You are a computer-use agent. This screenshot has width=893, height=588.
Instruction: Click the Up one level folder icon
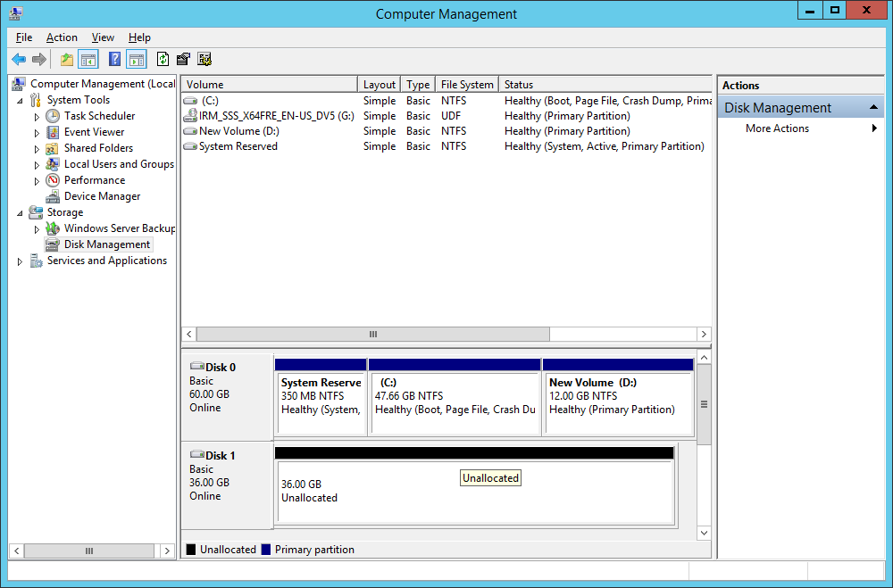[x=66, y=60]
